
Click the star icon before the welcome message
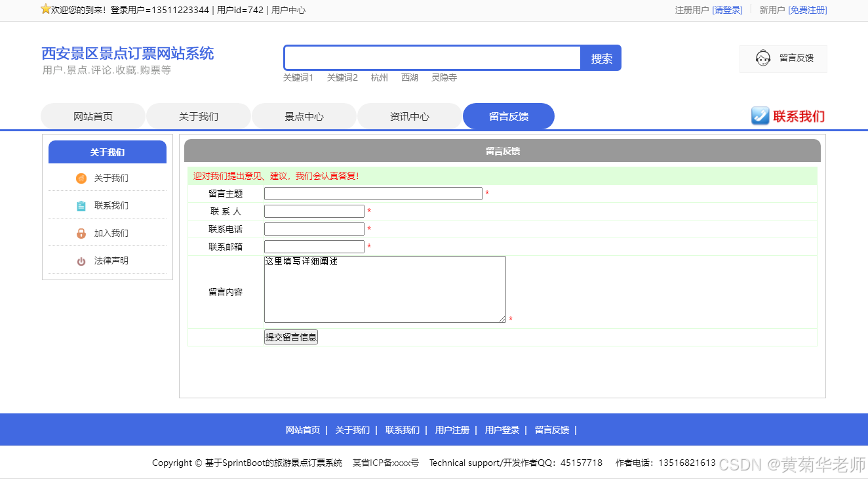pos(45,9)
